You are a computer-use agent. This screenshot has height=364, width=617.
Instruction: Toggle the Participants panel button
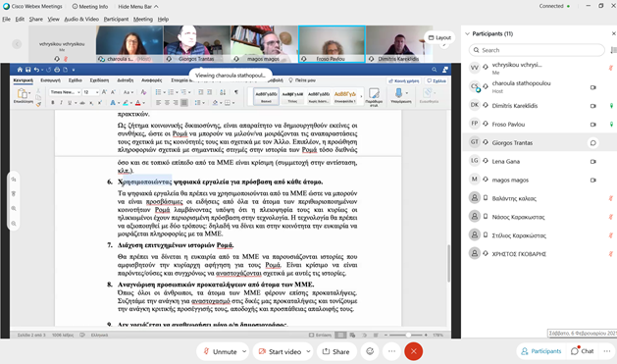tap(541, 351)
